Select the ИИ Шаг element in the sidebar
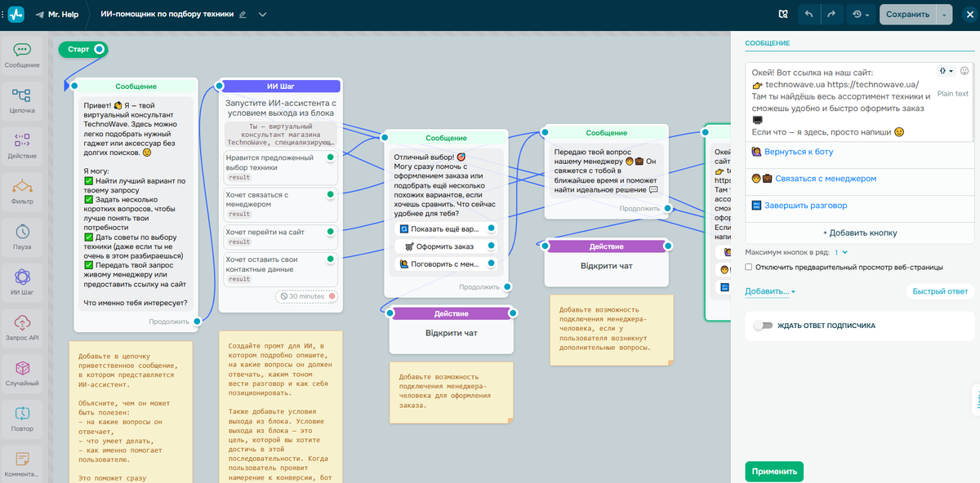 [x=22, y=281]
